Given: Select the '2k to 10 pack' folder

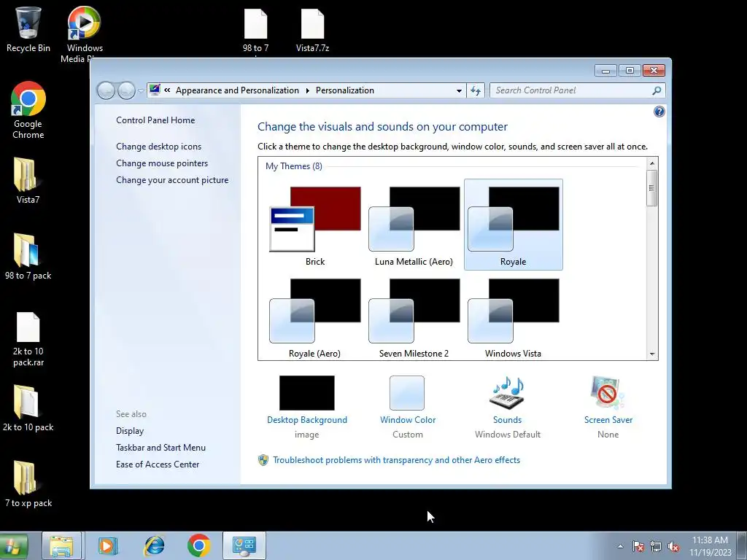Looking at the screenshot, I should tap(28, 408).
